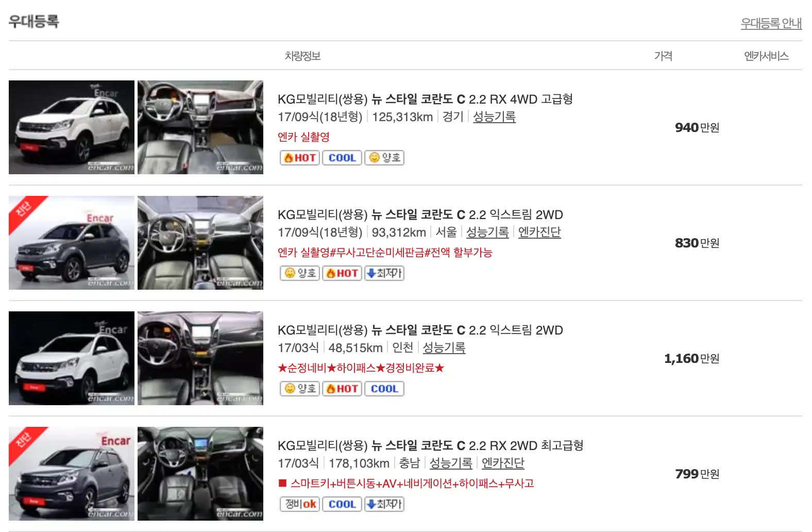Click 우대등록 section heading
This screenshot has height=532, width=812.
[x=34, y=22]
